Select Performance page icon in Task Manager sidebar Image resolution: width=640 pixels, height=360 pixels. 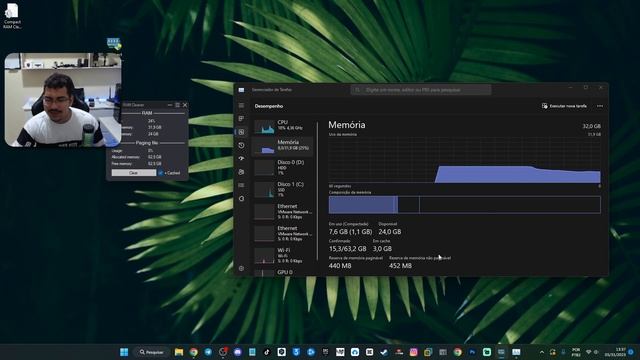[x=241, y=132]
